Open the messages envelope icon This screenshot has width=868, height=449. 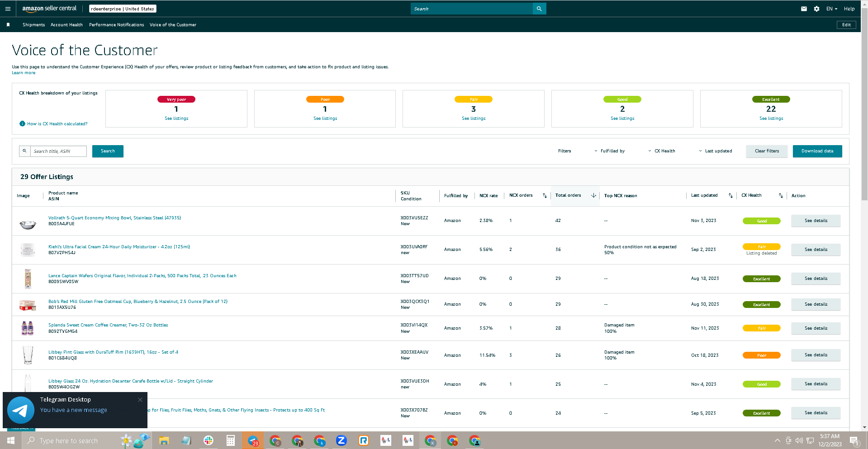point(804,9)
